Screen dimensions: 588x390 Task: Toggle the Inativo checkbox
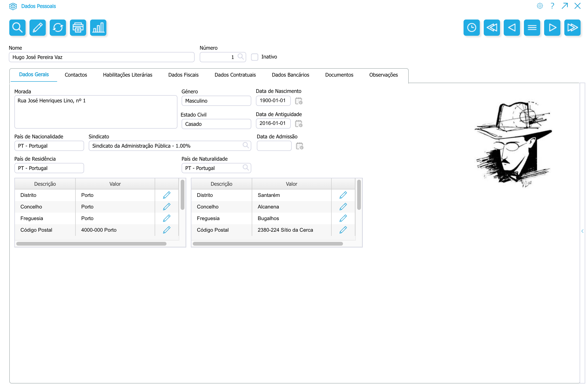(254, 57)
